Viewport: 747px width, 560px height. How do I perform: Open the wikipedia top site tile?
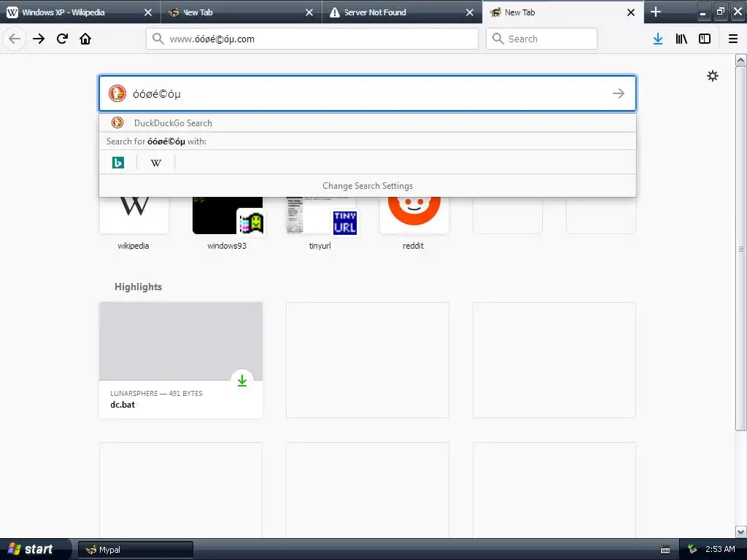coord(134,224)
